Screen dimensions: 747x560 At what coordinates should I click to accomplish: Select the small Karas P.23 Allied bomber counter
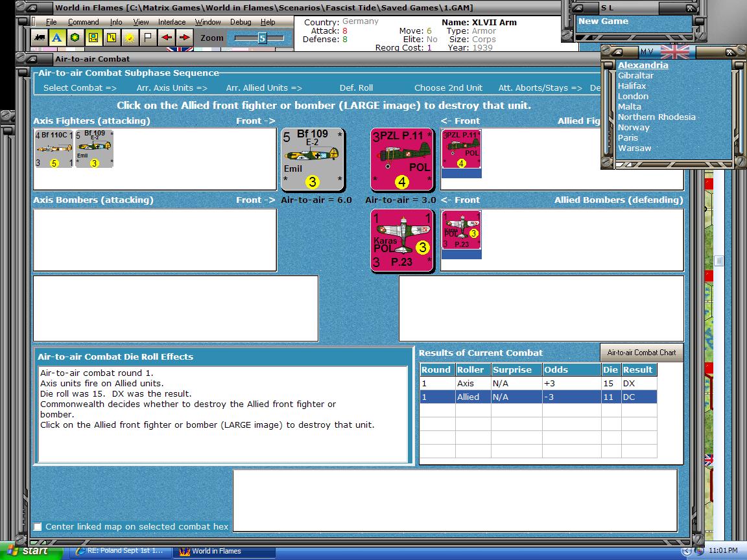point(461,230)
